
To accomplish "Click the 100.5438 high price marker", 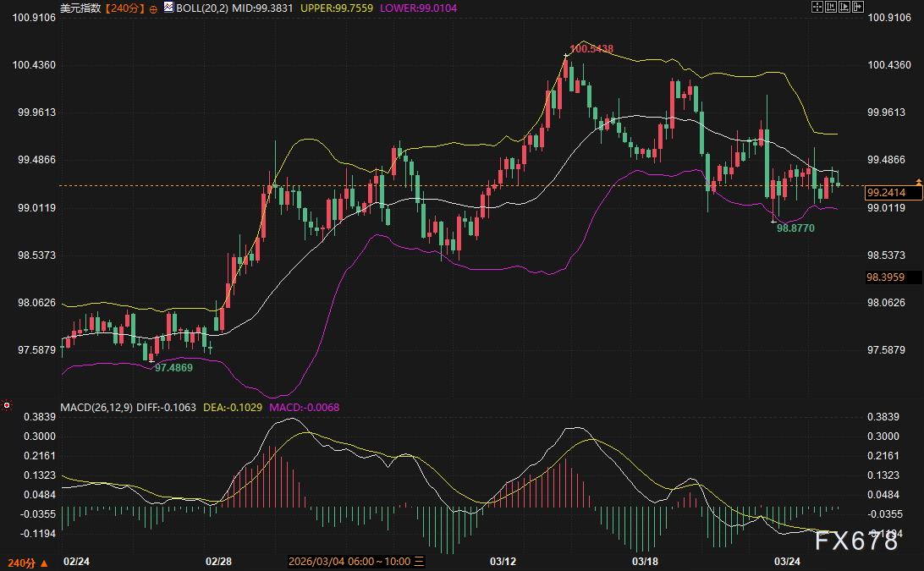I will click(x=591, y=49).
